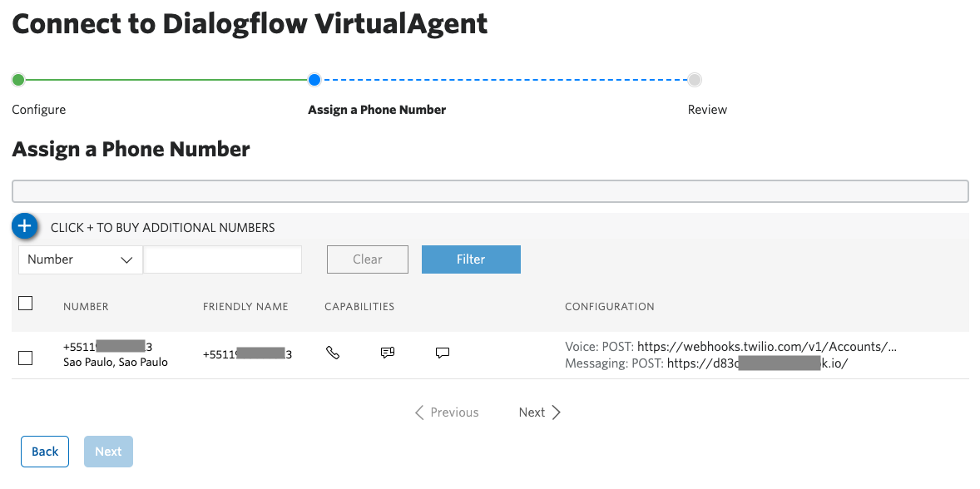Viewport: 980px width, 489px height.
Task: Click the green Configure step circle
Action: (x=17, y=79)
